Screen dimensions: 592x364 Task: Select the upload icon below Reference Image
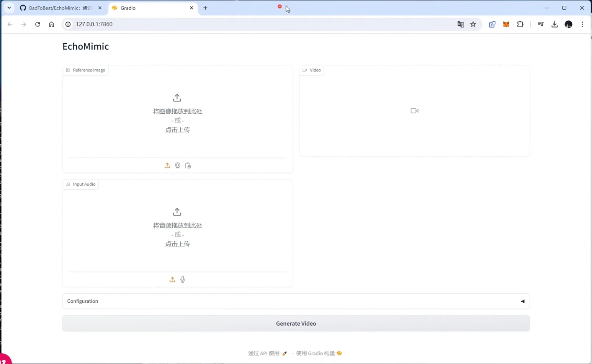click(x=167, y=165)
